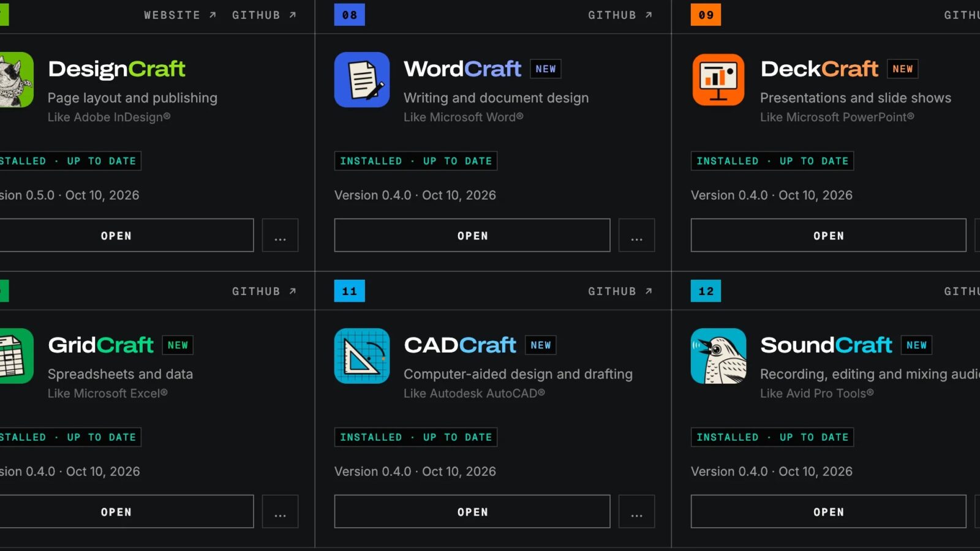Launch CADCraft with its OPEN button
Image resolution: width=980 pixels, height=551 pixels.
tap(472, 511)
